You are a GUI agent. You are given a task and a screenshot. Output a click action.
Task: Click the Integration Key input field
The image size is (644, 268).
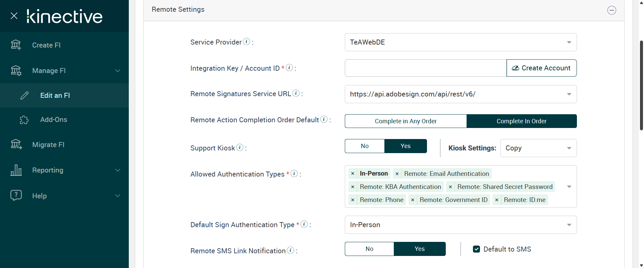[425, 68]
